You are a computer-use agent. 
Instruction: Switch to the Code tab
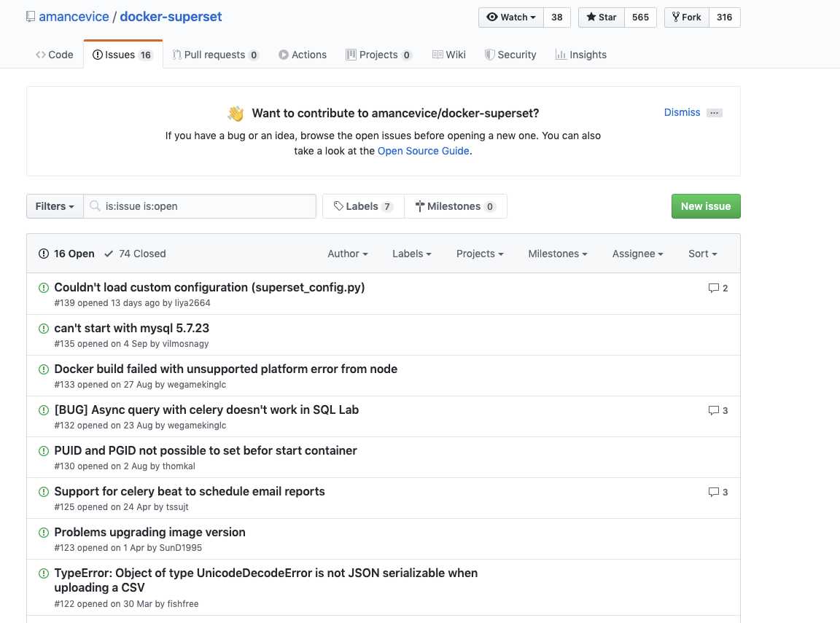point(55,55)
